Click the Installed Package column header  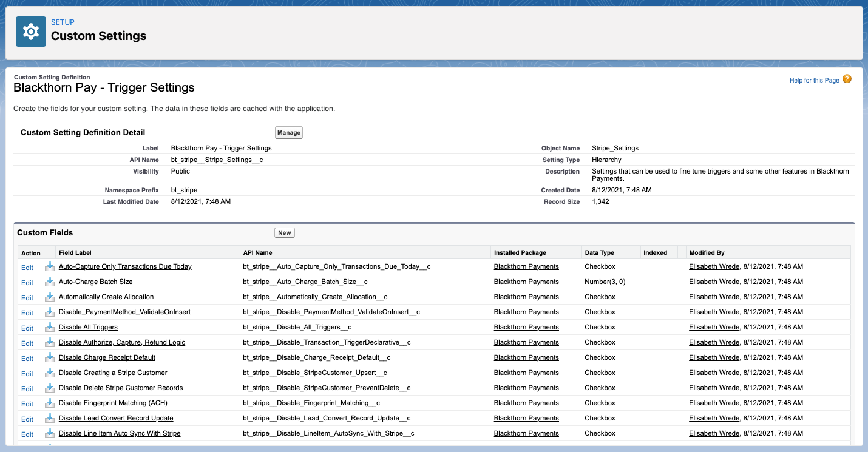point(520,252)
